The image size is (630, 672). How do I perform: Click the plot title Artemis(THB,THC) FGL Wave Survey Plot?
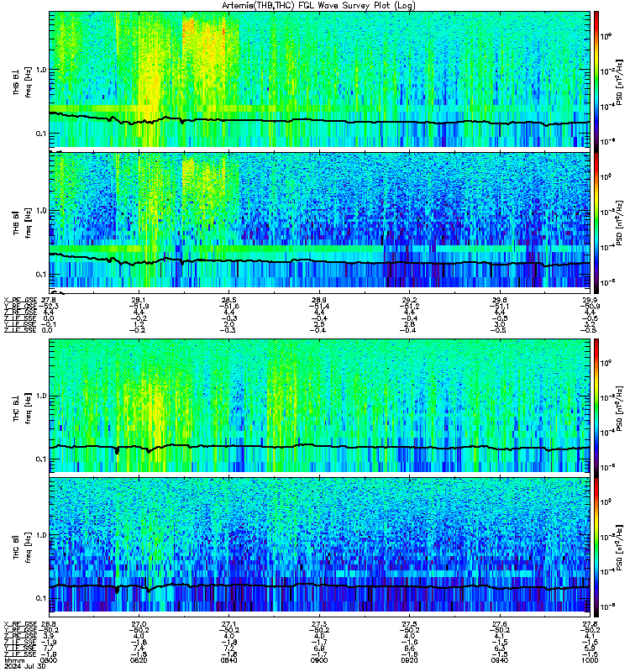tap(319, 5)
